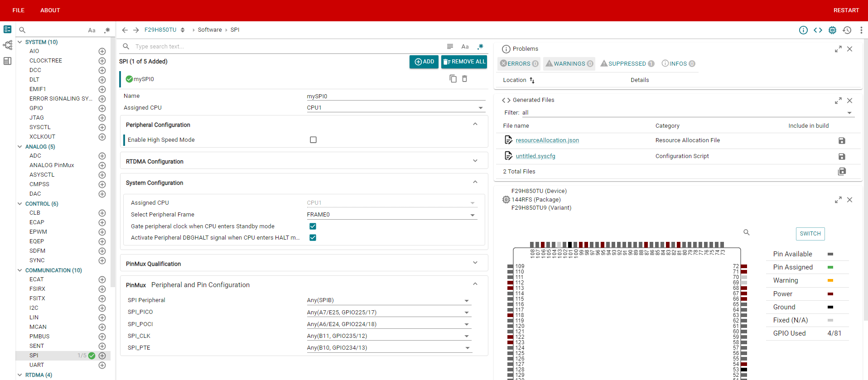The image size is (868, 380).
Task: Click Warning orange legend swatch
Action: click(830, 281)
